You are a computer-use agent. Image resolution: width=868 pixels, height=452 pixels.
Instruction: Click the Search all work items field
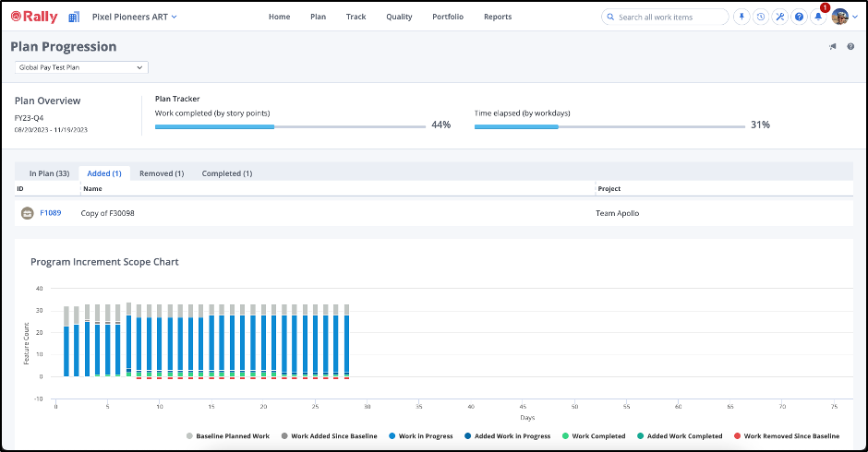(665, 17)
